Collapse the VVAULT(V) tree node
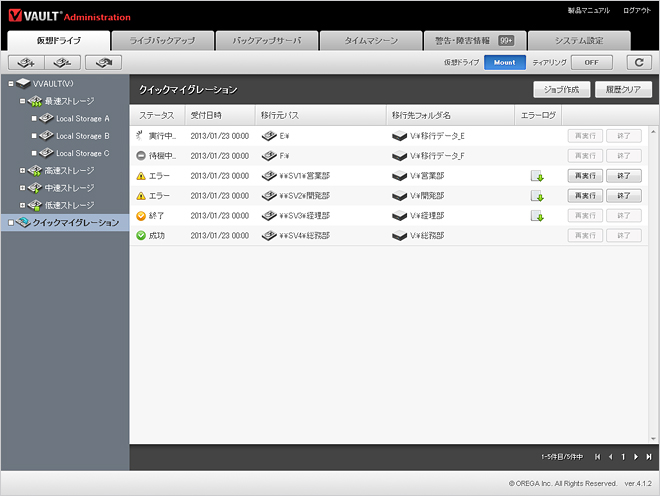 tap(11, 84)
